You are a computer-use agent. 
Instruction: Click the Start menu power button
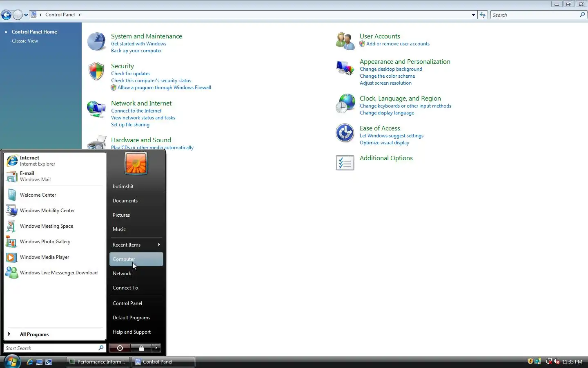click(120, 348)
